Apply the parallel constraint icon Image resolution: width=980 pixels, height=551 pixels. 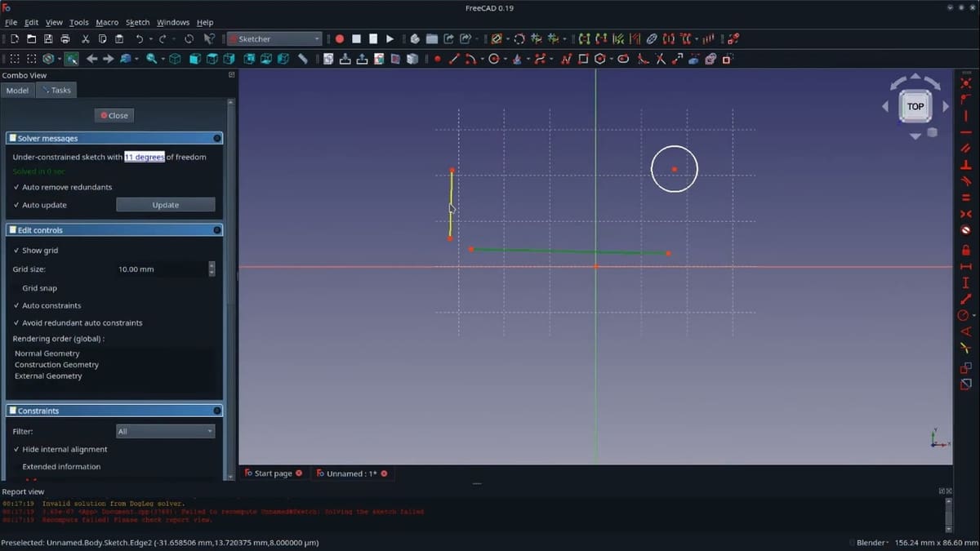[x=965, y=149]
